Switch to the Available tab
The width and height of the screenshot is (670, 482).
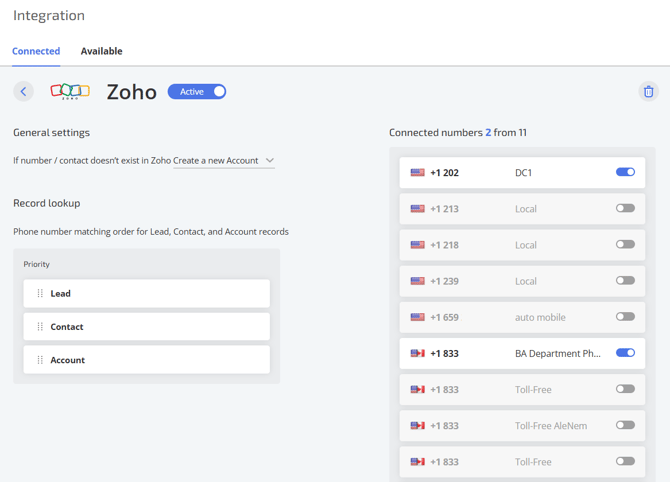click(x=102, y=51)
